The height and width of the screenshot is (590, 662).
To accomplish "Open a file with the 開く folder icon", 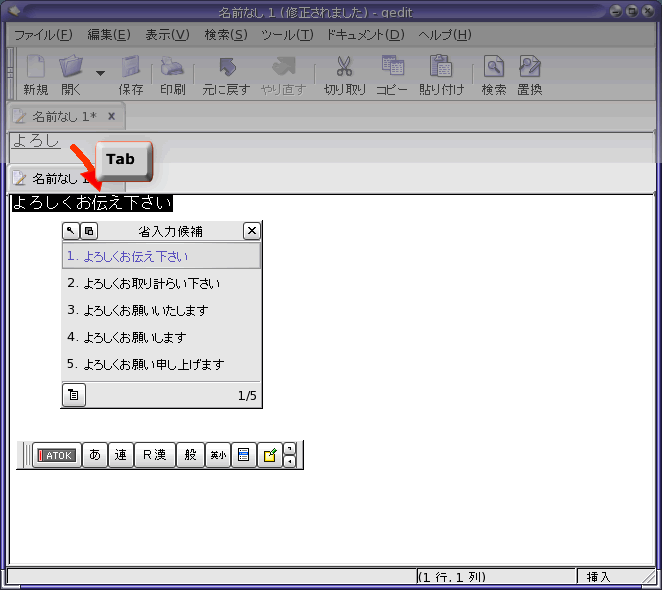I will [x=71, y=67].
